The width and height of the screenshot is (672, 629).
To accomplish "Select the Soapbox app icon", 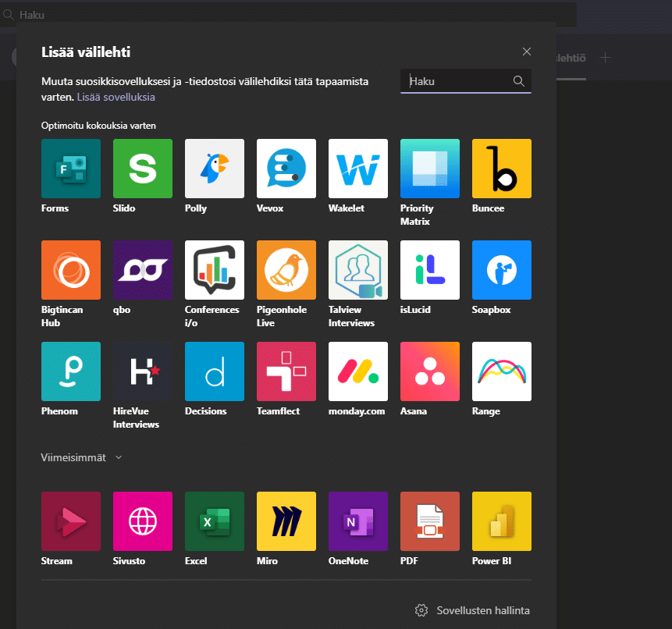I will click(501, 270).
